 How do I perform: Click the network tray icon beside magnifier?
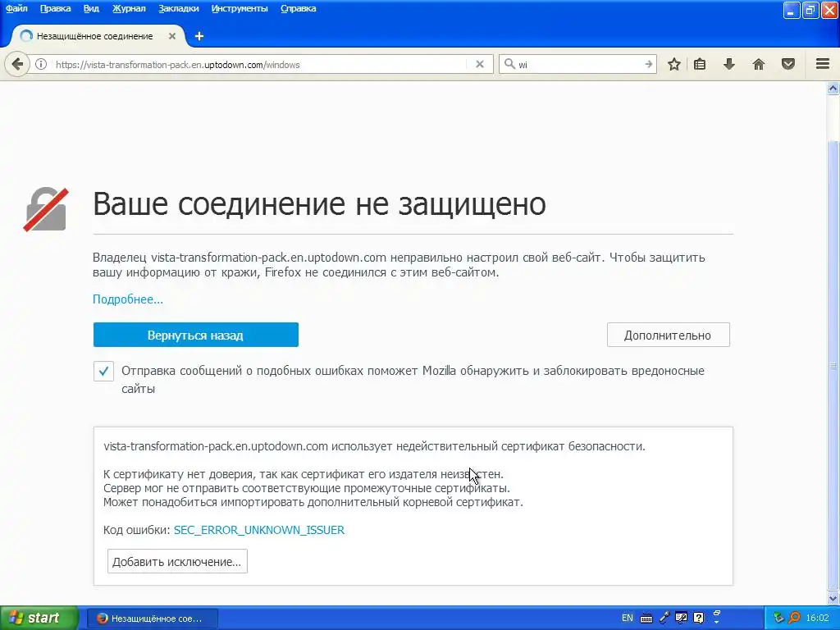(x=778, y=618)
